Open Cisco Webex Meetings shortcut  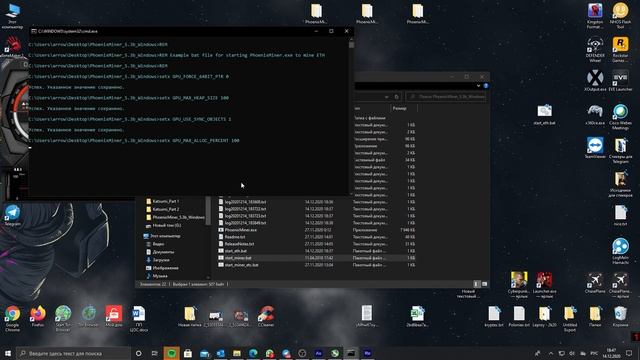tap(620, 117)
